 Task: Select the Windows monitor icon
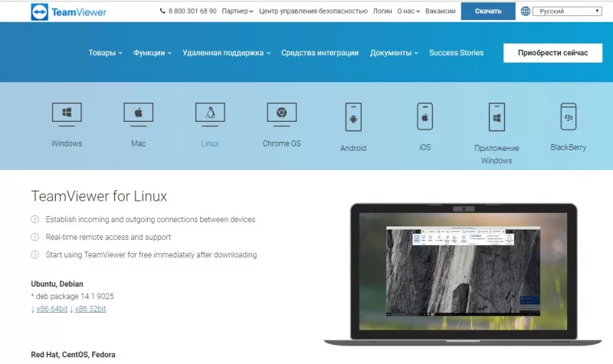click(x=67, y=114)
